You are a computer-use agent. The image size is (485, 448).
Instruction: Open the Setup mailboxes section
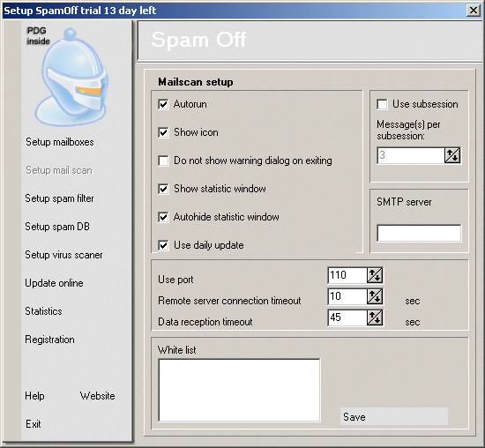click(60, 142)
